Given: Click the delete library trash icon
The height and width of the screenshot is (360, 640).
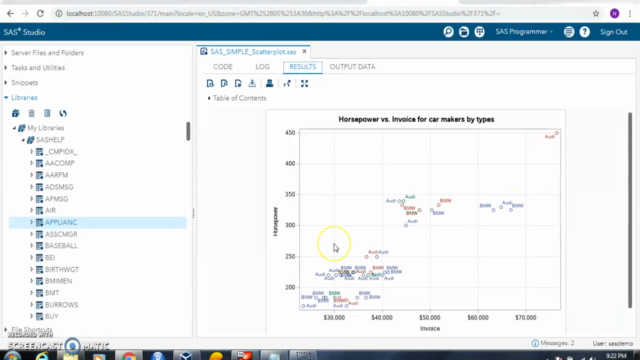Looking at the screenshot, I should (31, 113).
